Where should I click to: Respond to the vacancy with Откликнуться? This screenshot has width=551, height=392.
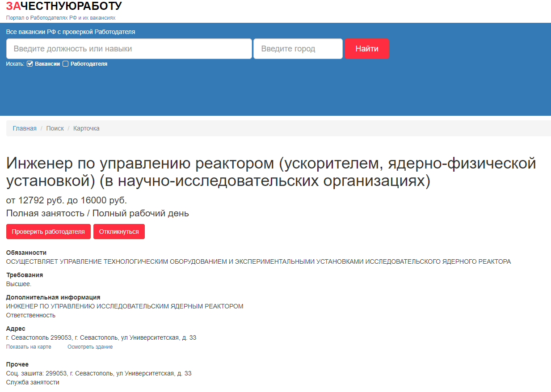click(119, 232)
